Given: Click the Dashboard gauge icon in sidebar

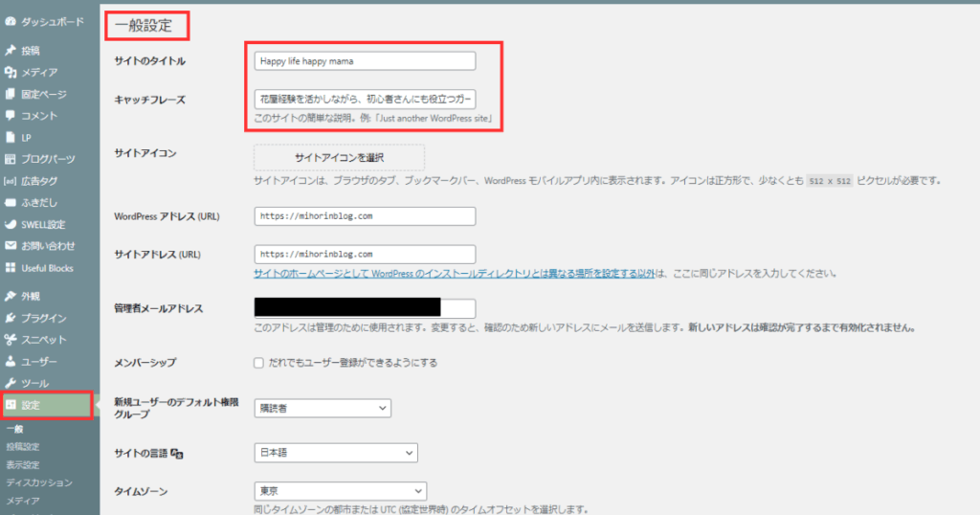Looking at the screenshot, I should point(11,20).
